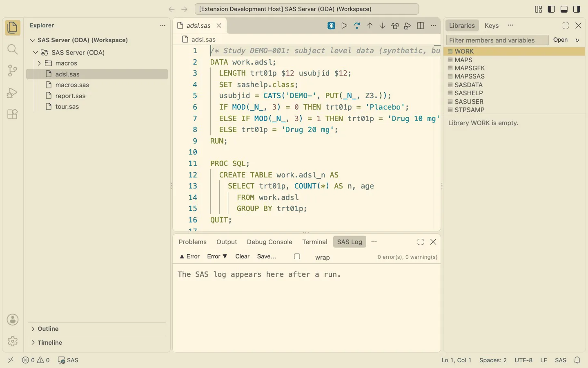Open the remote window indicator icon
Screen dimensions: 588x368
(x=11, y=360)
